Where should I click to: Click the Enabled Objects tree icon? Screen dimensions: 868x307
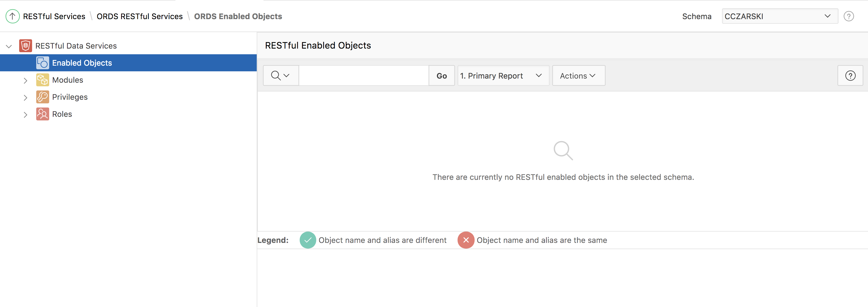pyautogui.click(x=42, y=63)
